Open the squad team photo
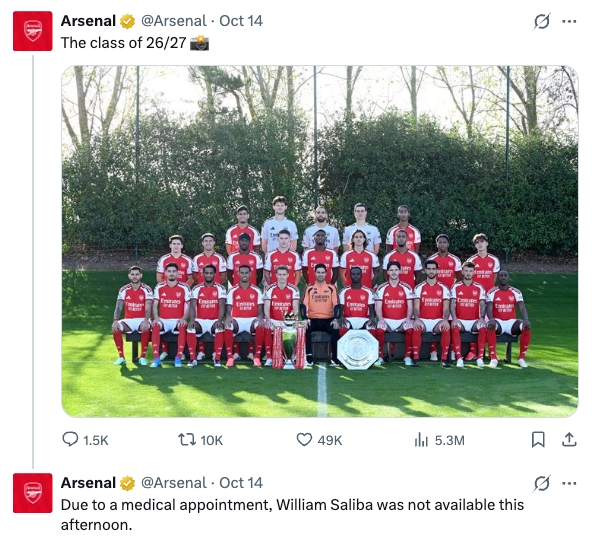 tap(320, 242)
